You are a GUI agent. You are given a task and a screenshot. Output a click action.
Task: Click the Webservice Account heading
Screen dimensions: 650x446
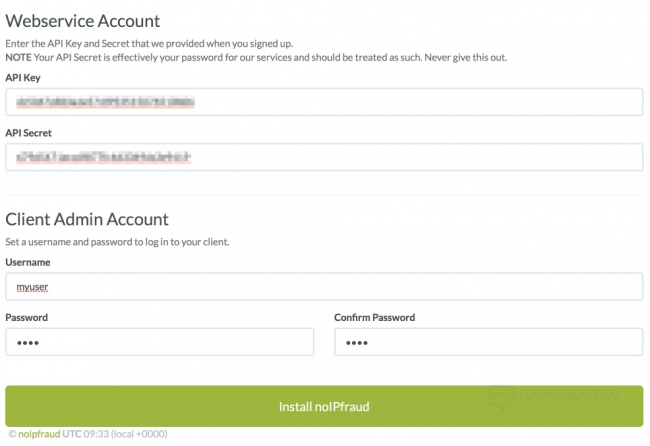pos(82,21)
